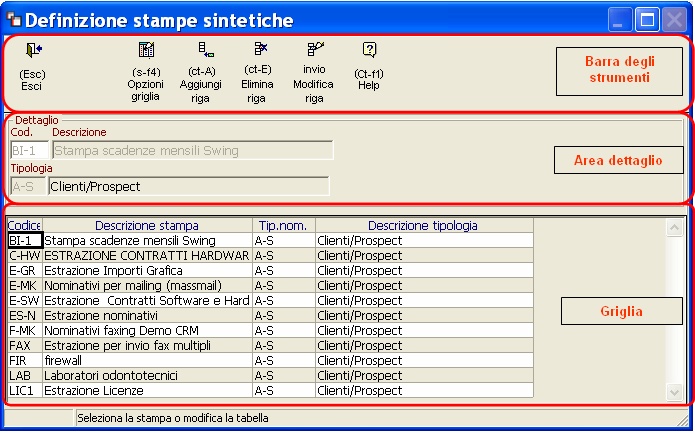Viewport: 695px width, 433px height.
Task: Click 'Nominativi faxing Demo CRM' cell
Action: [x=147, y=331]
